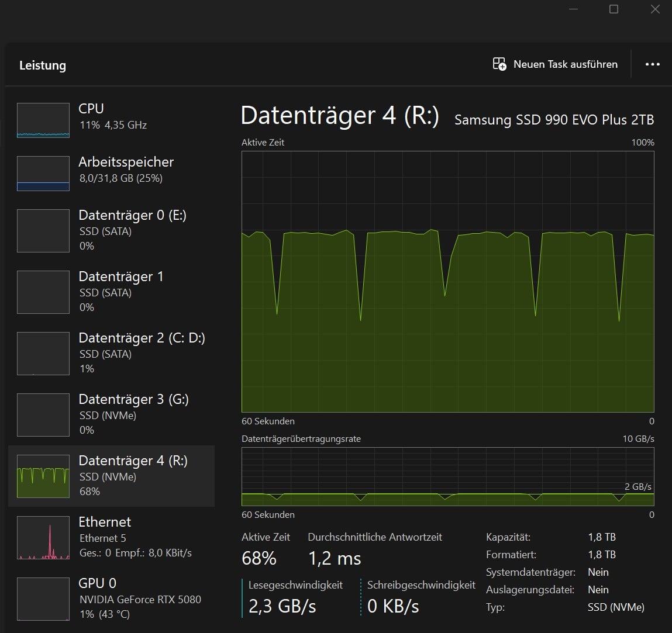Click the Schreibgeschwindigkeit 0 KB/s value

coord(393,607)
